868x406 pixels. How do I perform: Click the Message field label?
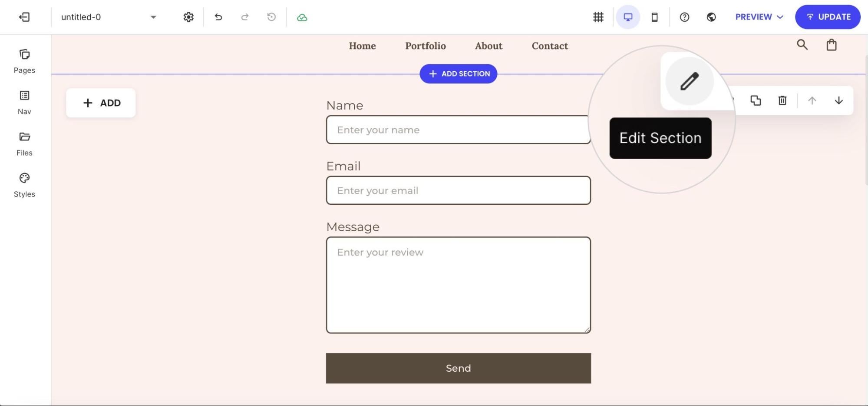[353, 227]
